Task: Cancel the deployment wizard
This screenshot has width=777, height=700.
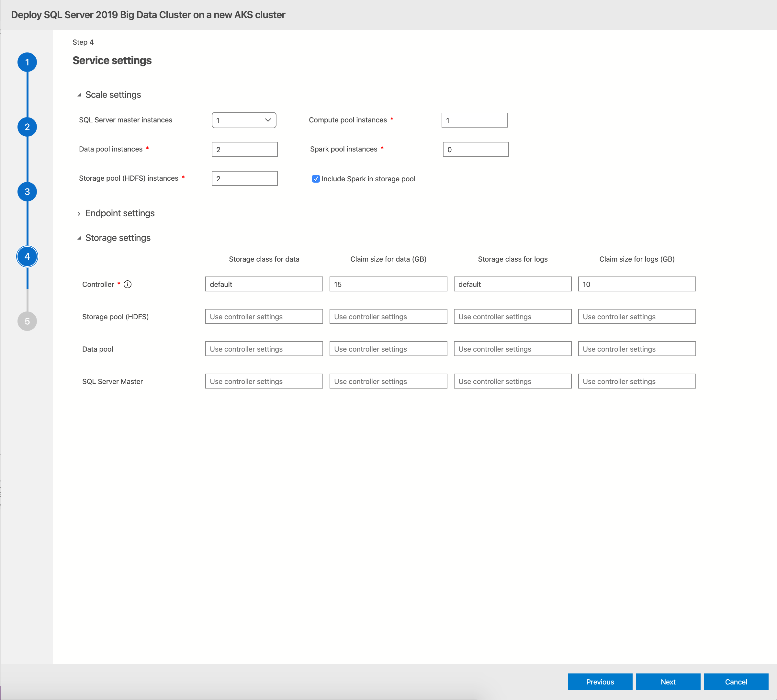Action: [736, 682]
